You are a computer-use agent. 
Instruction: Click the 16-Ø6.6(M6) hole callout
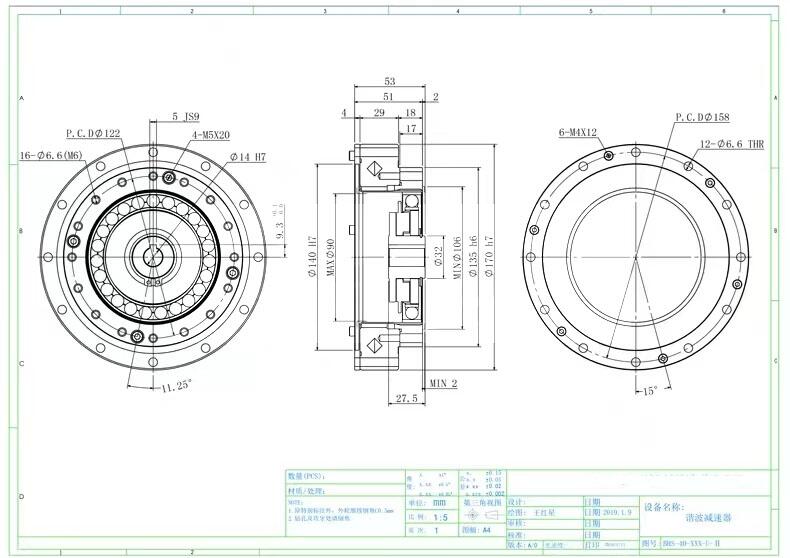tap(50, 155)
